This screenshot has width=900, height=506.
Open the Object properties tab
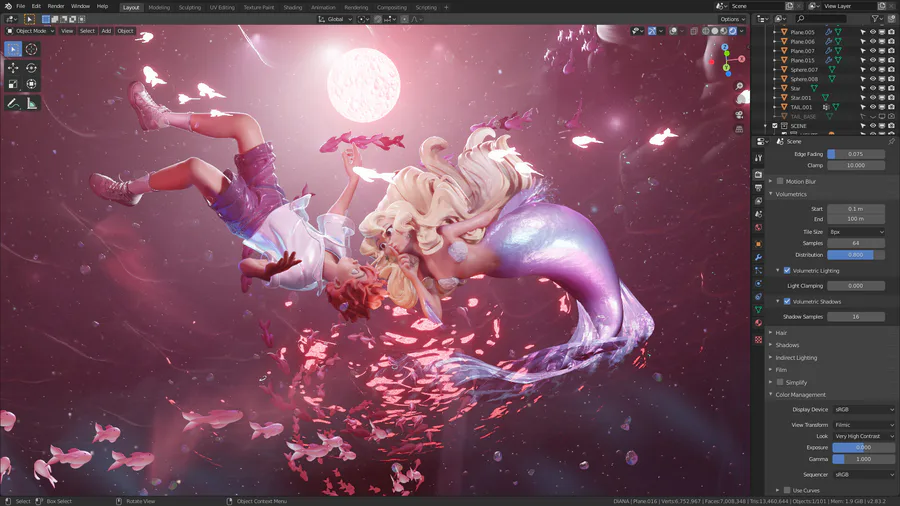tap(758, 244)
